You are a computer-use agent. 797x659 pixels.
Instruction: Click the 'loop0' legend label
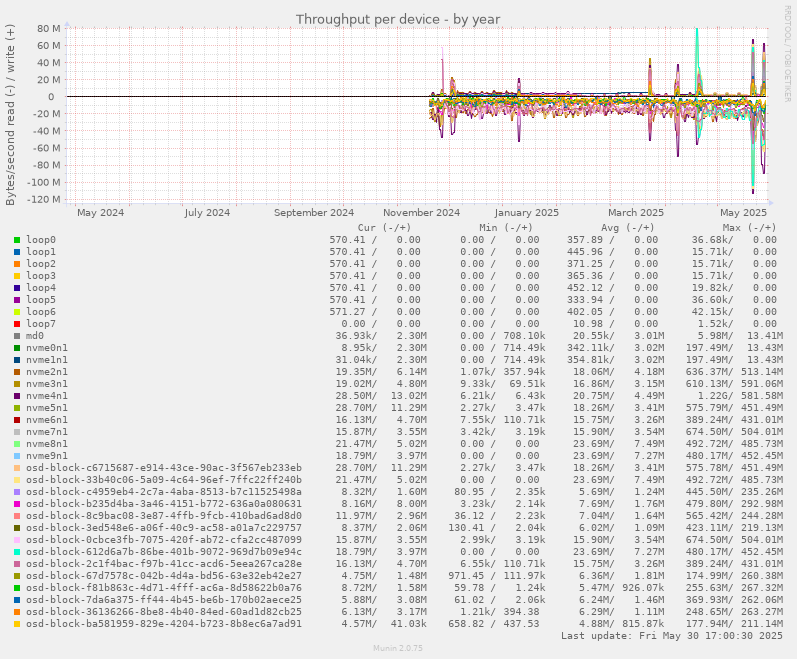(41, 240)
